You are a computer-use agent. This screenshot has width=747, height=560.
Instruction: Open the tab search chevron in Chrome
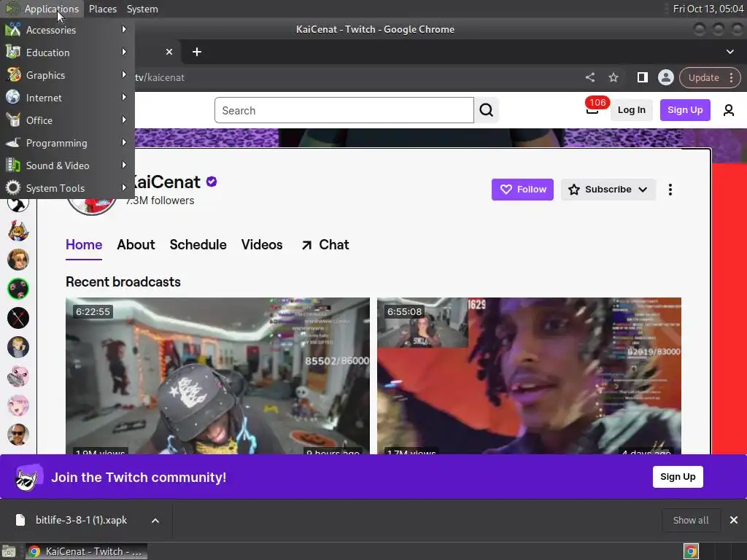click(x=729, y=52)
